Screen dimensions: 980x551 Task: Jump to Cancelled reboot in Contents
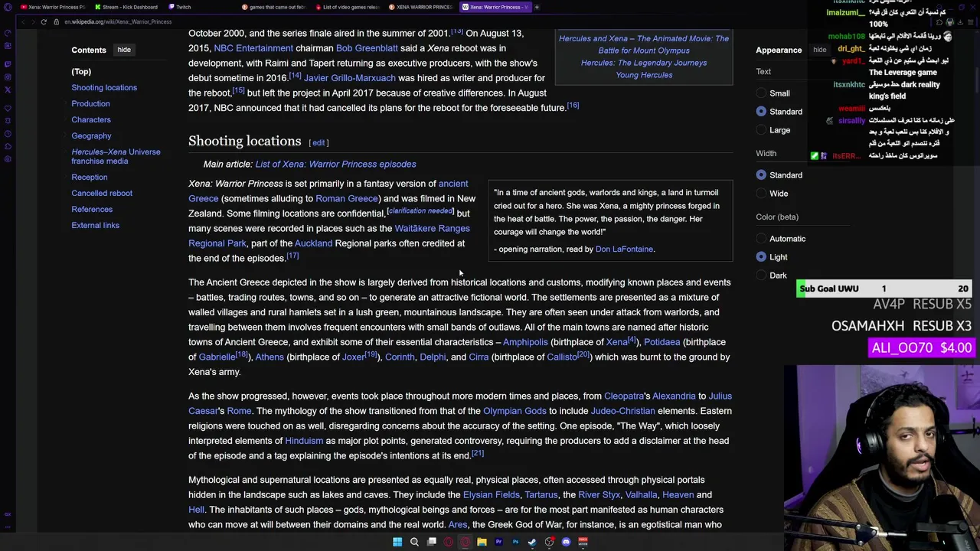(102, 193)
